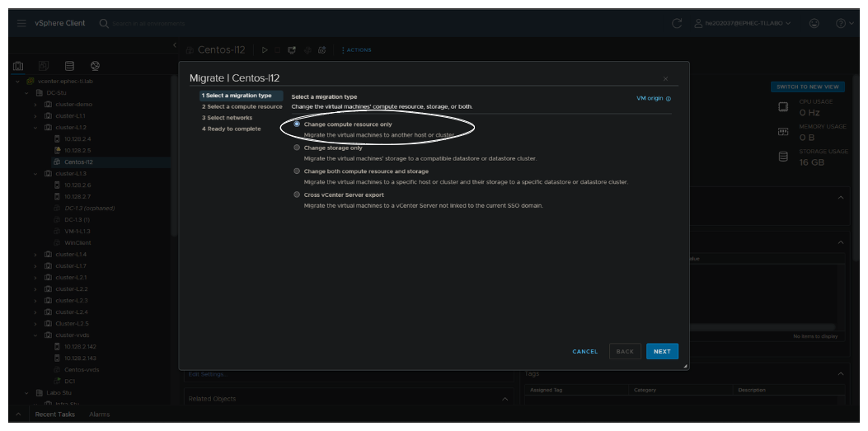Collapse the cluster-L1.2 tree node
868x431 pixels.
35,127
